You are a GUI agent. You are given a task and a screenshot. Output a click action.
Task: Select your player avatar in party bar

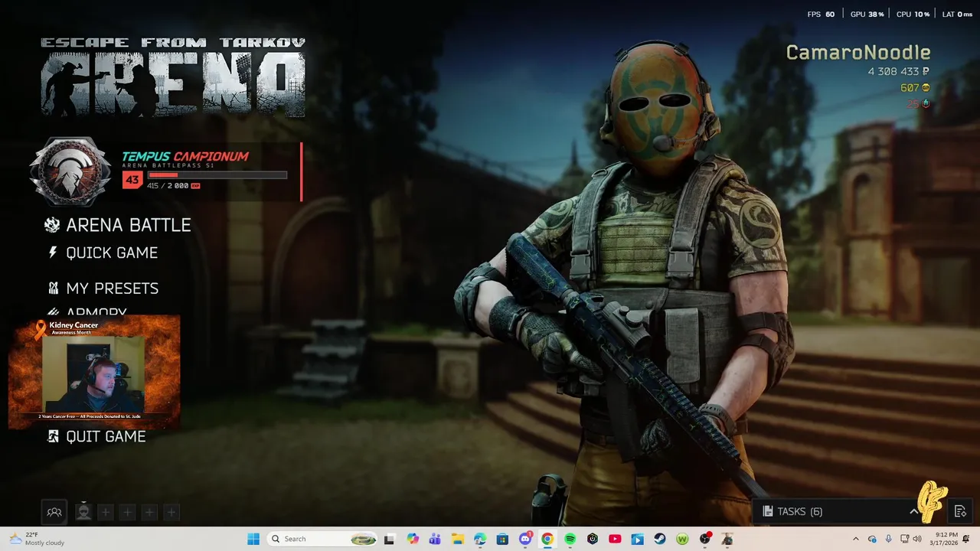[83, 512]
